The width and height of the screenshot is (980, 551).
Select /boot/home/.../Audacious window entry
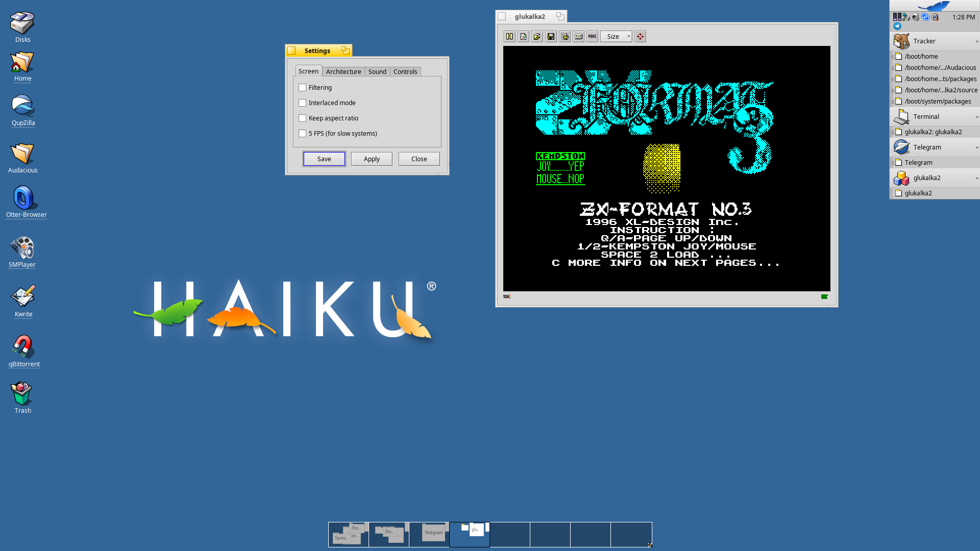935,68
